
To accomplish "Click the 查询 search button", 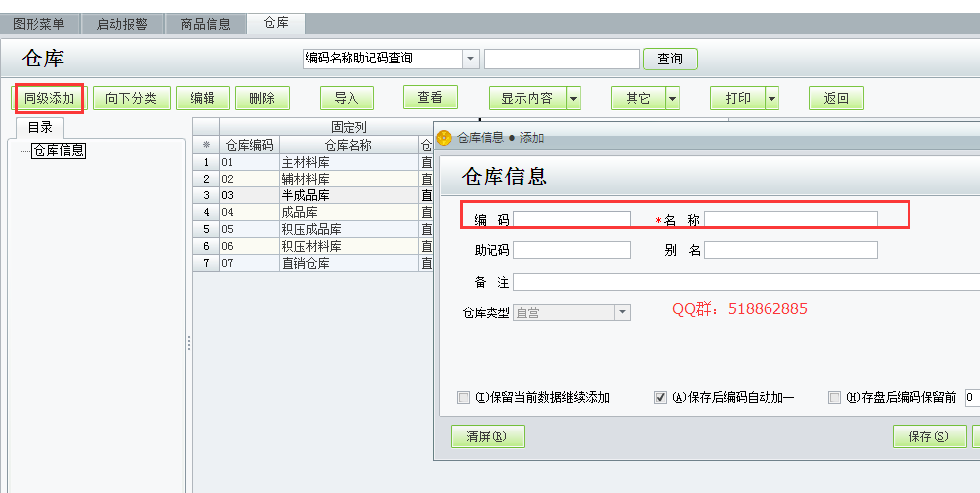I will click(x=670, y=60).
